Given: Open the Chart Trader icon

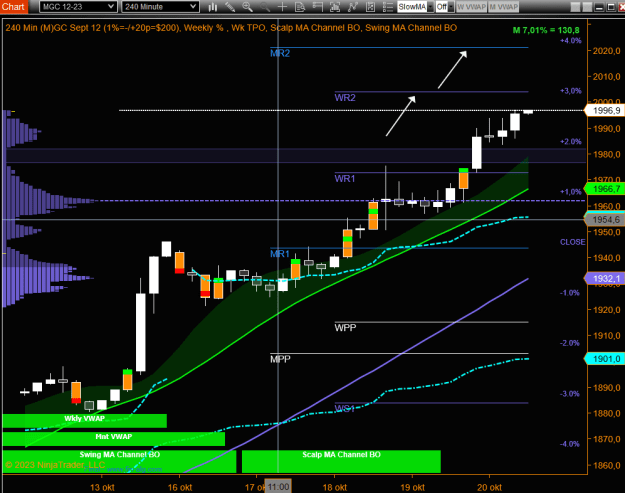Looking at the screenshot, I should [x=318, y=7].
